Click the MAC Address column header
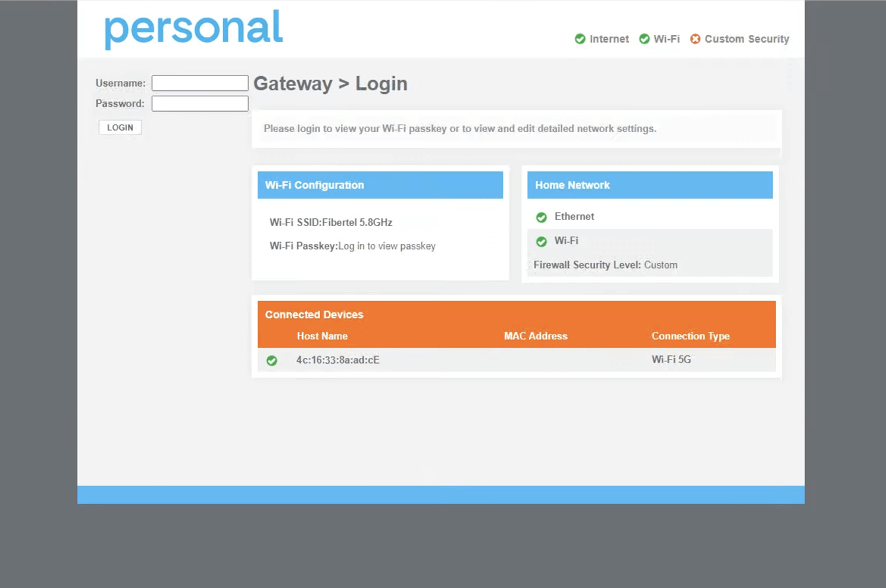Screen dimensions: 886x588 tap(535, 336)
